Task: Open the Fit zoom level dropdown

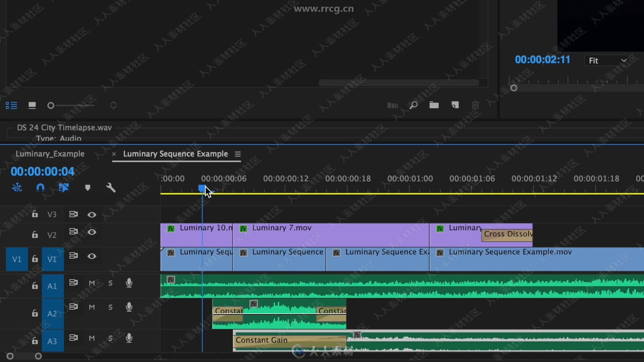Action: pos(607,61)
